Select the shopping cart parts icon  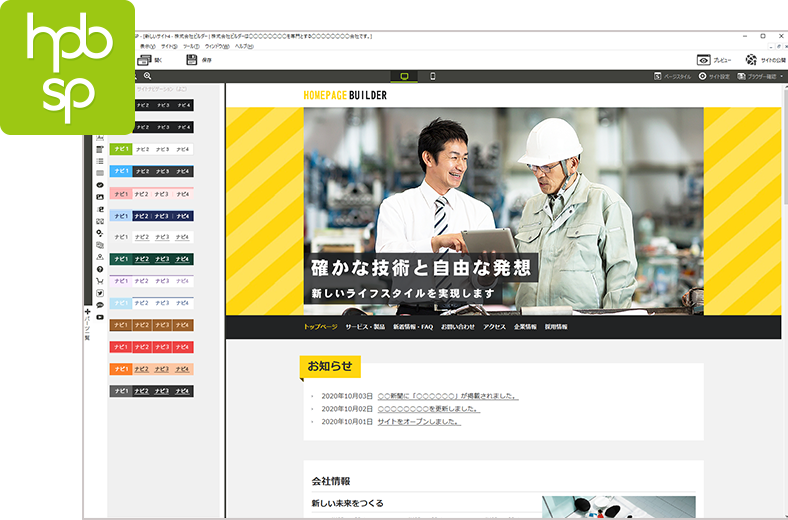[x=100, y=281]
